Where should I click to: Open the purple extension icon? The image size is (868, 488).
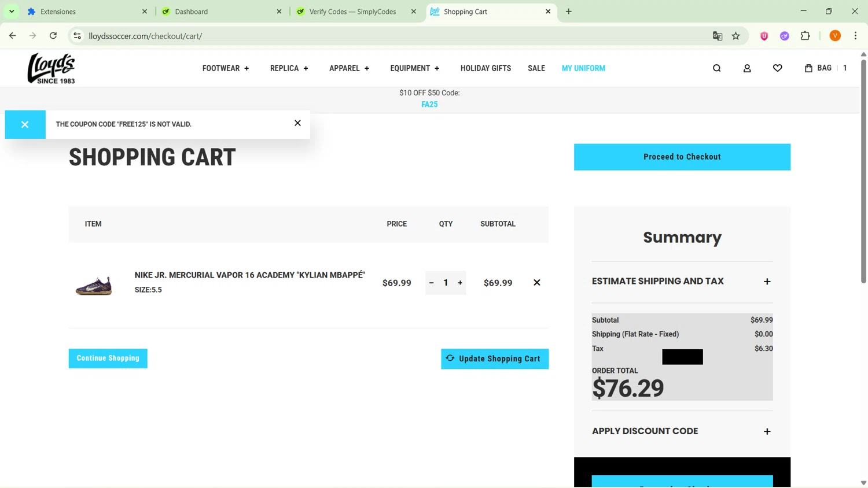[785, 36]
